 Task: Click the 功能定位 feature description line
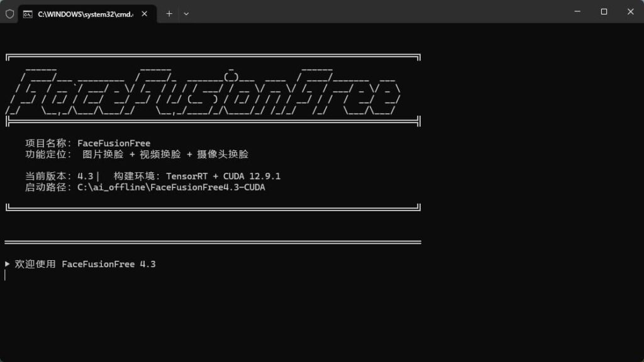(136, 155)
